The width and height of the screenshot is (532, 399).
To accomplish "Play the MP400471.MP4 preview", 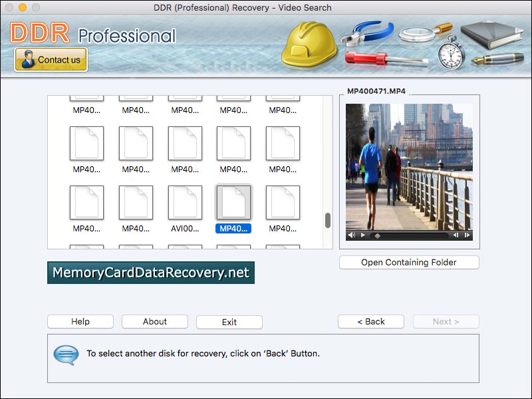I will [x=363, y=235].
